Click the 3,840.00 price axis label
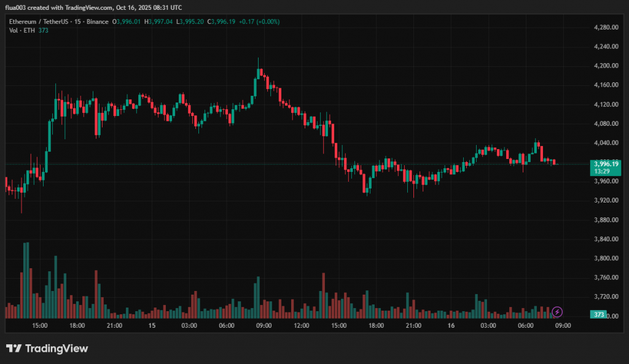The height and width of the screenshot is (364, 629). [605, 239]
